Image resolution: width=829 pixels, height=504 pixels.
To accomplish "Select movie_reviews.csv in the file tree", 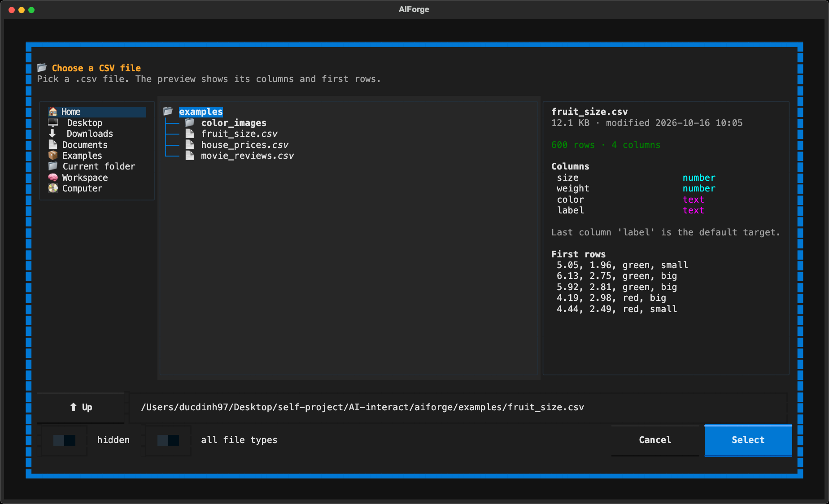I will [x=247, y=156].
